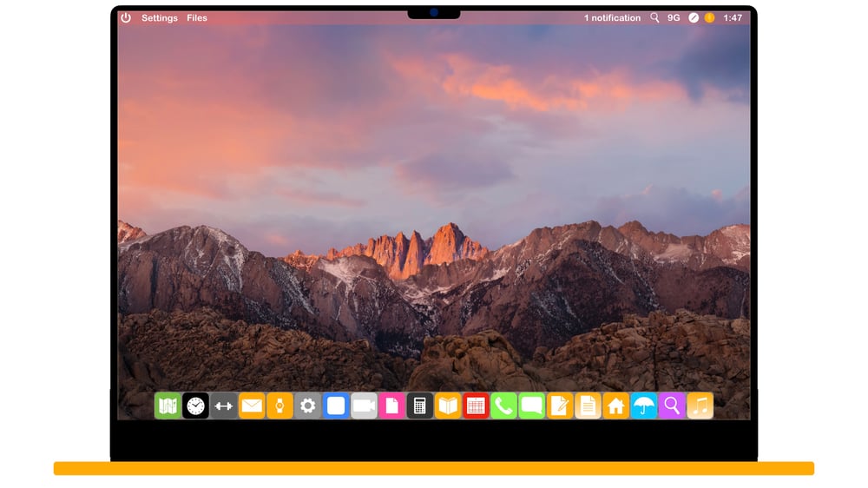Open the purple magnifier Search app
868x488 pixels.
(672, 406)
